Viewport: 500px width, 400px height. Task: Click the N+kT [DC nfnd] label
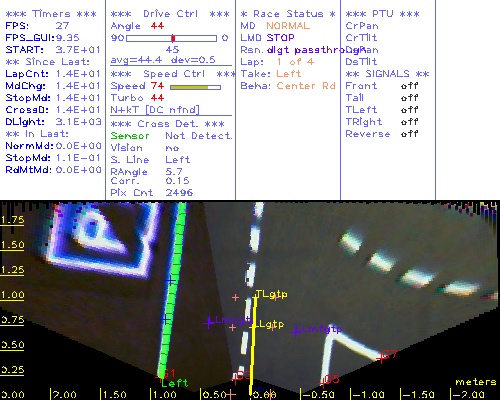pyautogui.click(x=155, y=110)
